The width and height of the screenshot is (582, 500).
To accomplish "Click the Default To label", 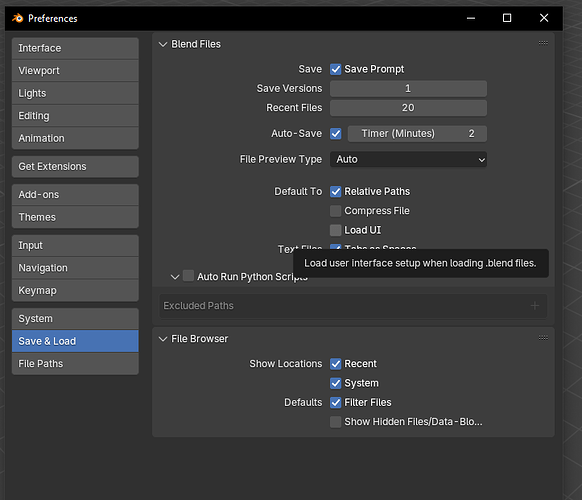I will click(298, 192).
